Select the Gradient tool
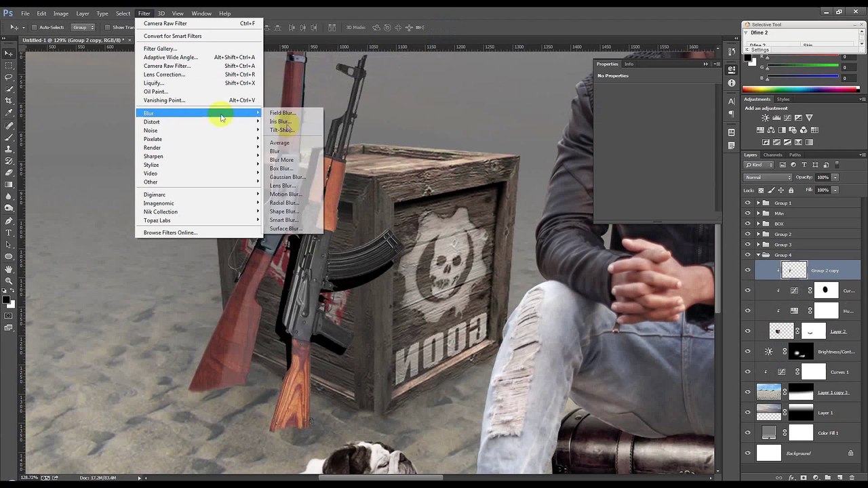This screenshot has width=868, height=488. pyautogui.click(x=8, y=184)
